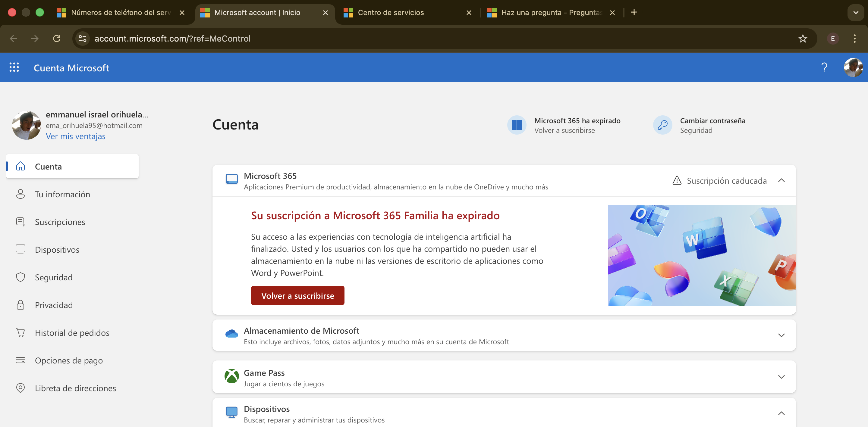Click the Xbox icon on Game Pass card
868x427 pixels.
(231, 376)
